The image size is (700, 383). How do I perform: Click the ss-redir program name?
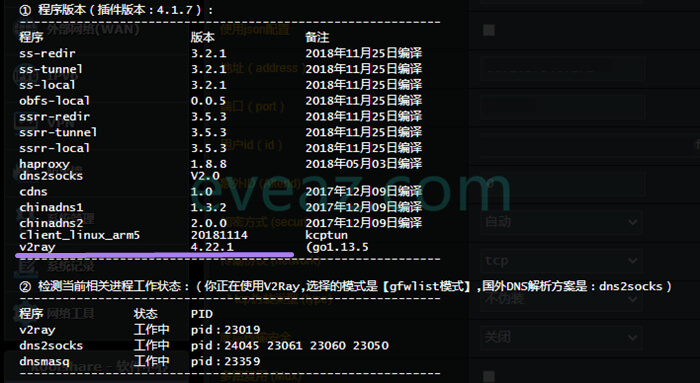(47, 53)
